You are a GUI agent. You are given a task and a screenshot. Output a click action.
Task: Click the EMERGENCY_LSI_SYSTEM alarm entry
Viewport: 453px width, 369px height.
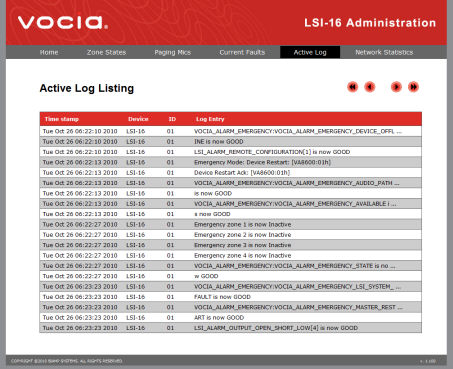pos(230,286)
